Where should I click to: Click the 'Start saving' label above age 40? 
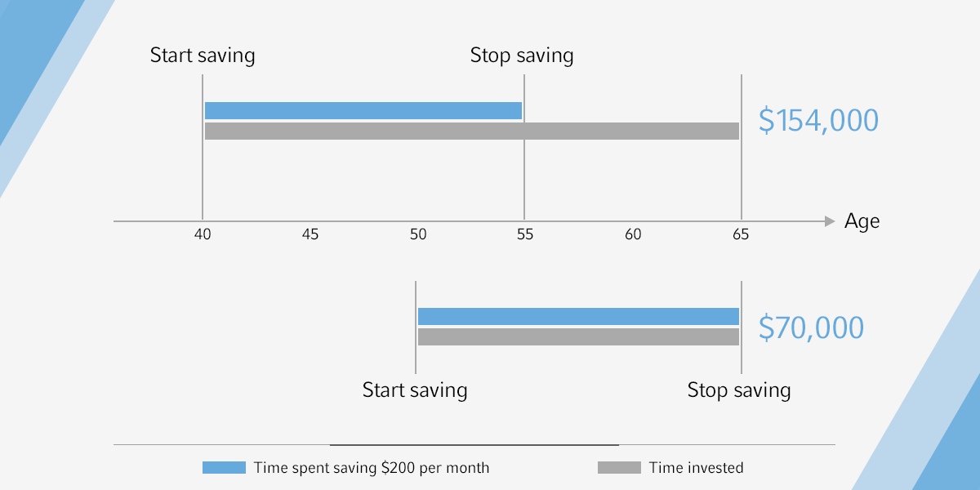pos(203,56)
